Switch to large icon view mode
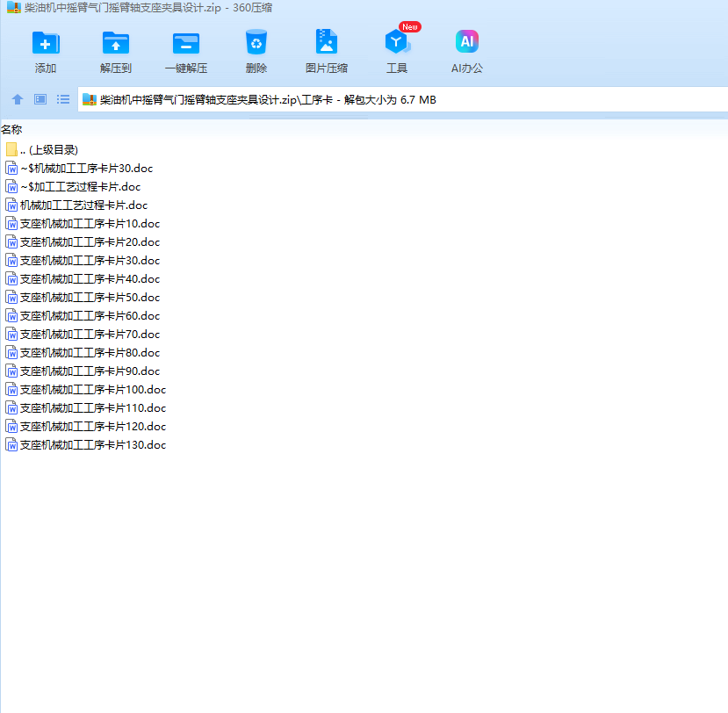This screenshot has height=713, width=728. [40, 99]
